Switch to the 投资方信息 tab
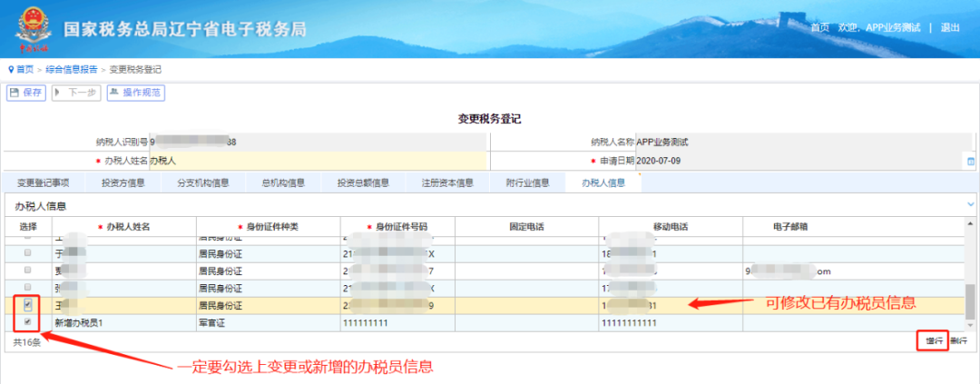Viewport: 980px width, 384px height. click(x=123, y=183)
